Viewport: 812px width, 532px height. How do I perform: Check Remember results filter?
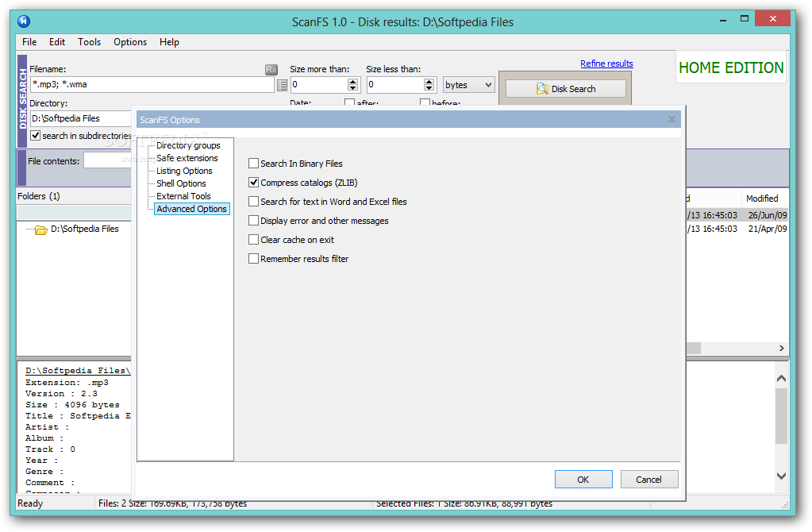[x=253, y=259]
